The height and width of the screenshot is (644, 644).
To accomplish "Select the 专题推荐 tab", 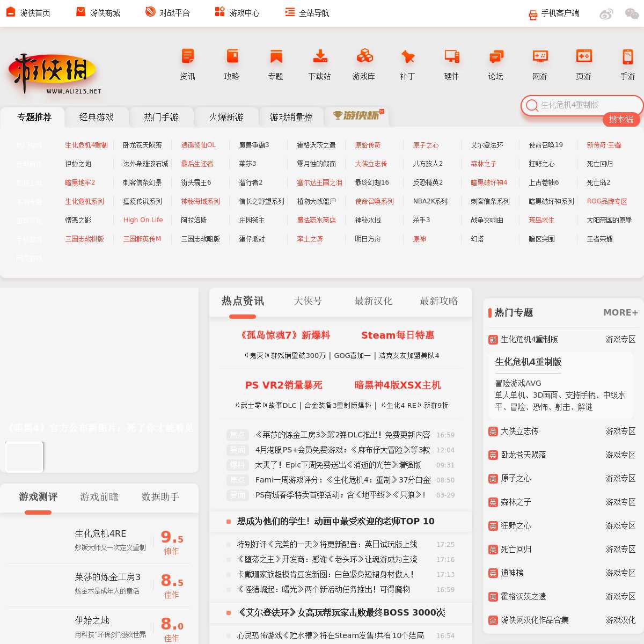I will pyautogui.click(x=34, y=117).
